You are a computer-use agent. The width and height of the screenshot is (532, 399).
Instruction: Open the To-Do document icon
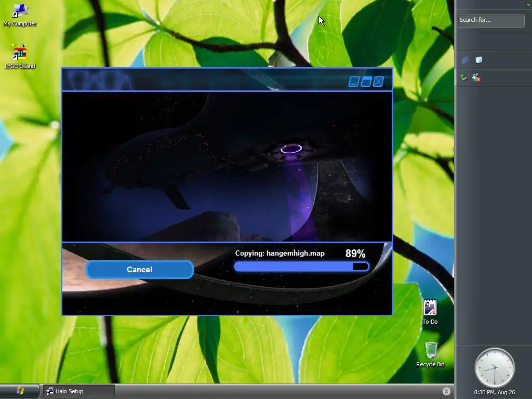coord(430,312)
